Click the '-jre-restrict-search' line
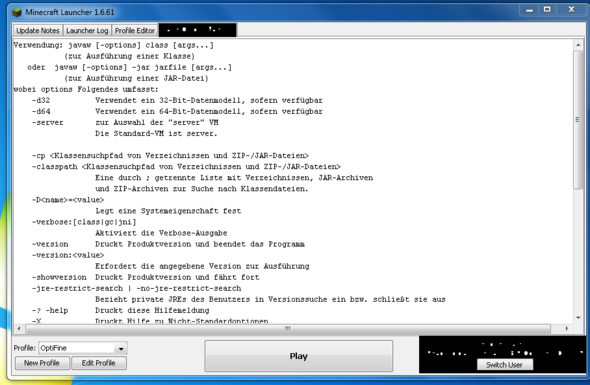This screenshot has height=385, width=590. (x=136, y=288)
